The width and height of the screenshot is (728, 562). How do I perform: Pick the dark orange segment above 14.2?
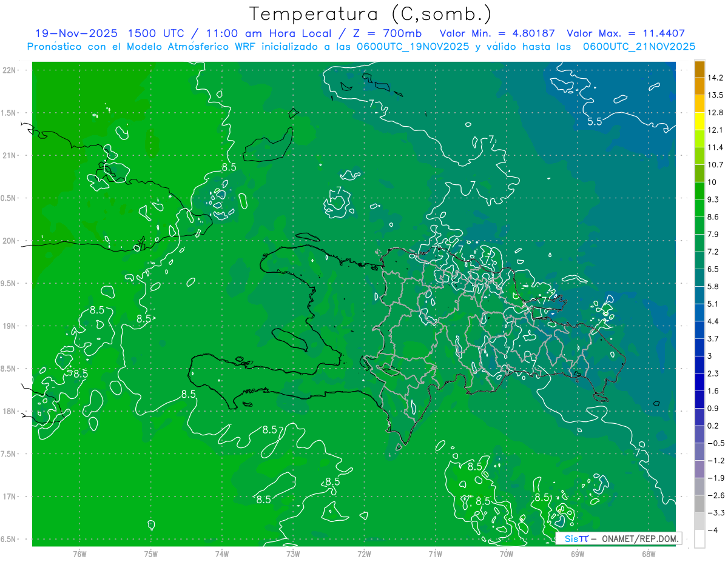coord(699,69)
